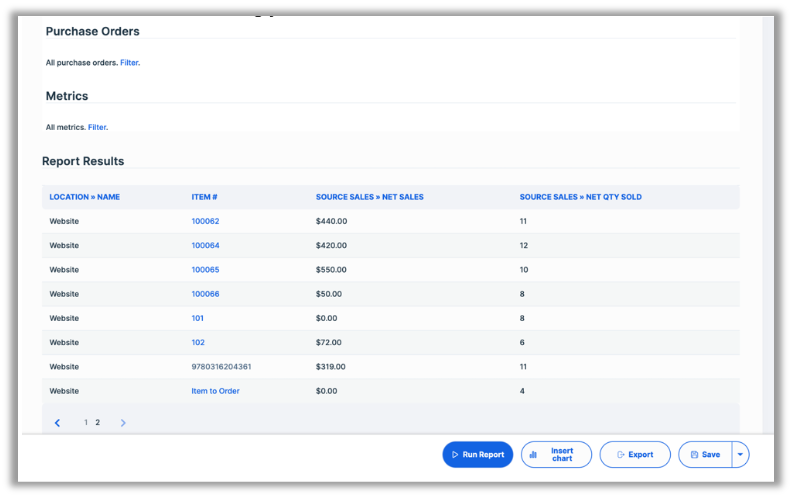
Task: Select page 2 in pagination
Action: tap(97, 423)
